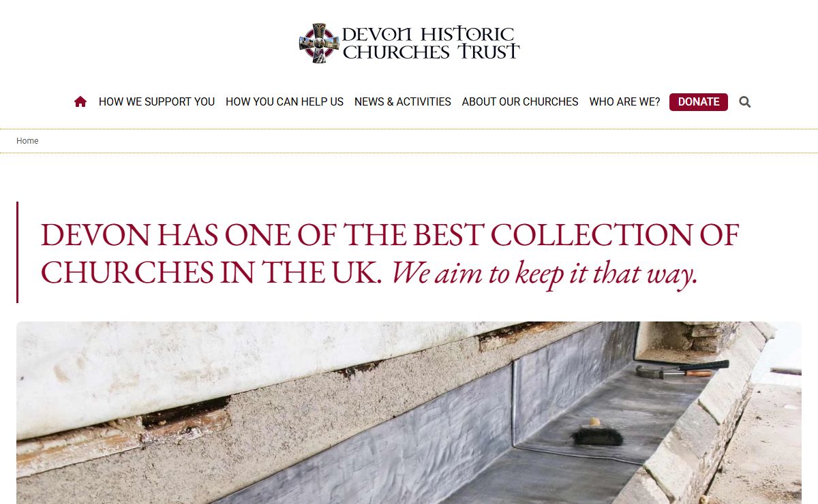
Task: Open the How You Can Help Us menu
Action: pos(284,102)
